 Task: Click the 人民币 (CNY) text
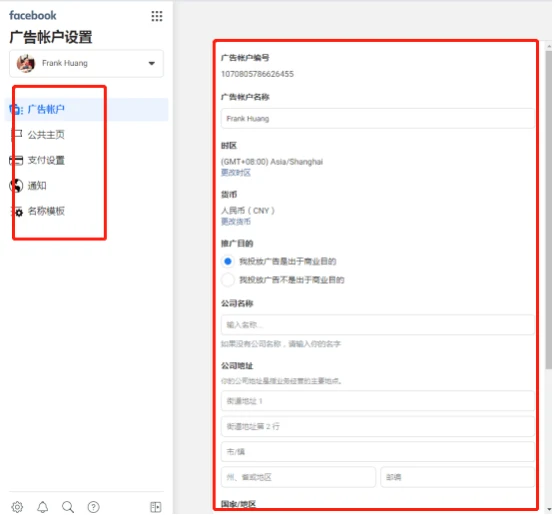[x=248, y=211]
